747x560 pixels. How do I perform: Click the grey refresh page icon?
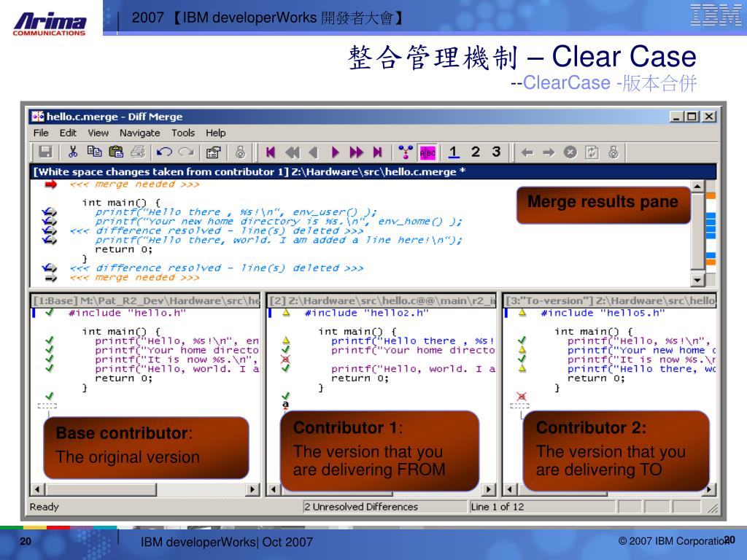pos(591,152)
